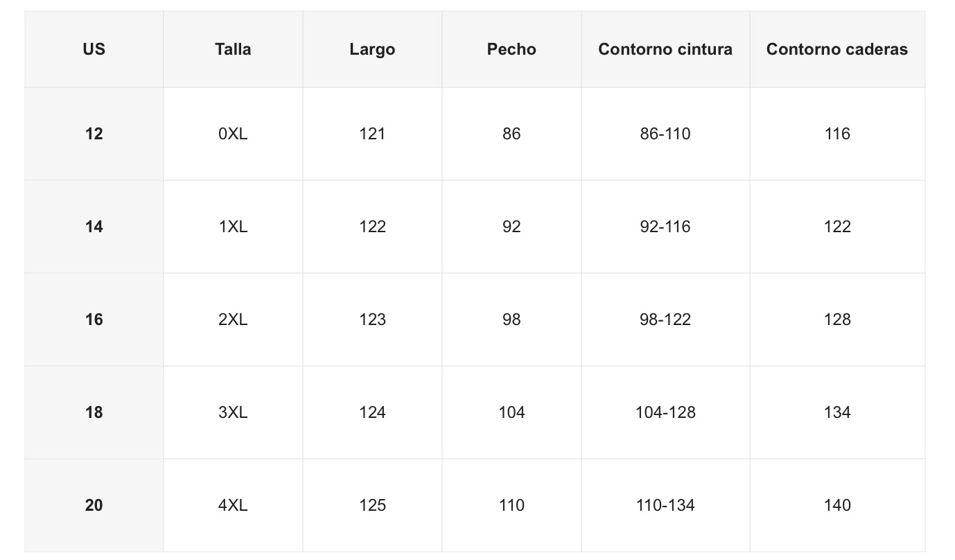This screenshot has height=560, width=955.
Task: Click waist range 104-128 cell
Action: pyautogui.click(x=665, y=412)
